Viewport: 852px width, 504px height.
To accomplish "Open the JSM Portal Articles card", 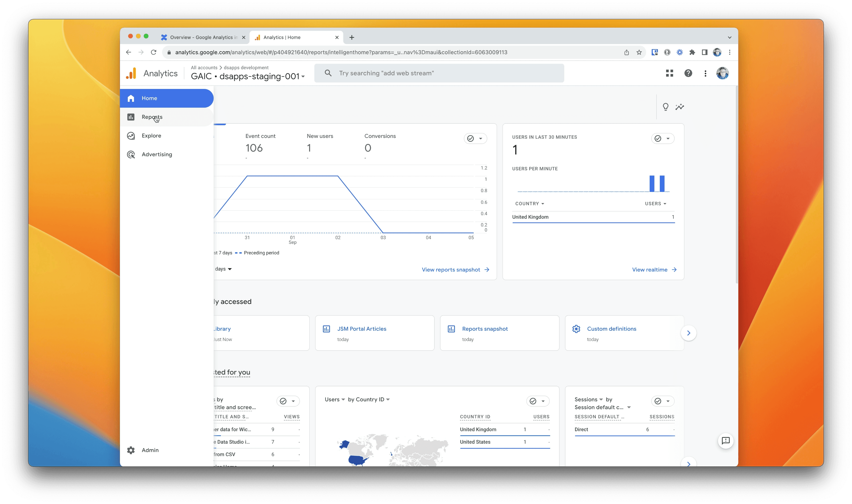I will [374, 333].
